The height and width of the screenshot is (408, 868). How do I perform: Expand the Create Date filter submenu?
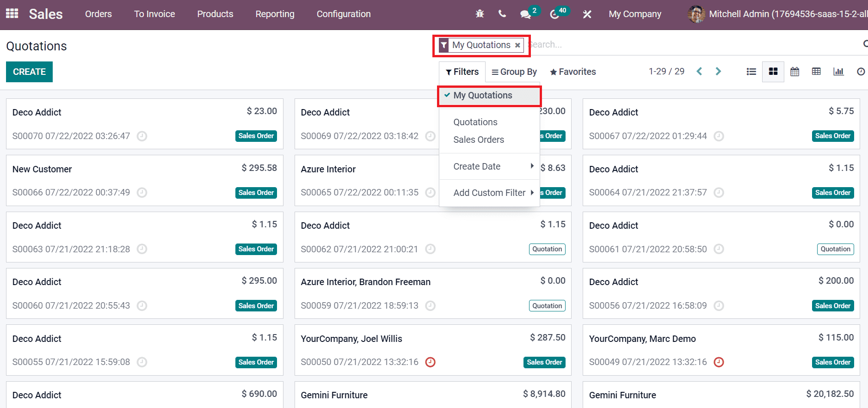tap(489, 166)
